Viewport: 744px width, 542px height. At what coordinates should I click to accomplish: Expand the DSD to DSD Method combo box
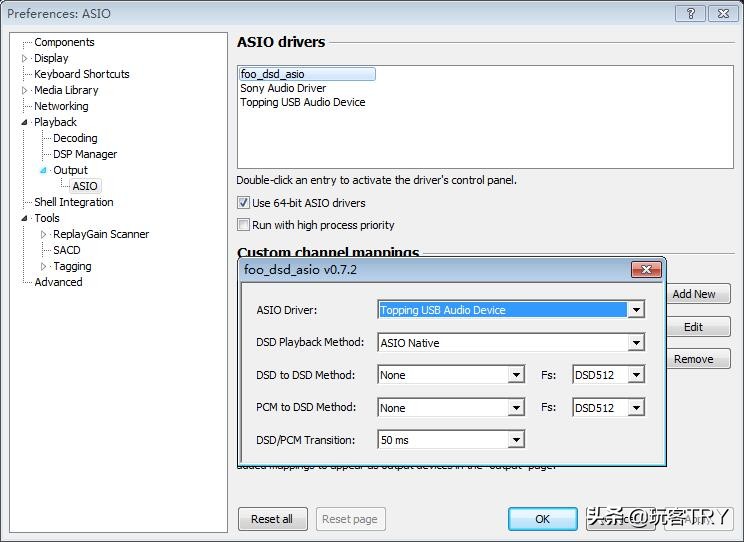[x=516, y=375]
